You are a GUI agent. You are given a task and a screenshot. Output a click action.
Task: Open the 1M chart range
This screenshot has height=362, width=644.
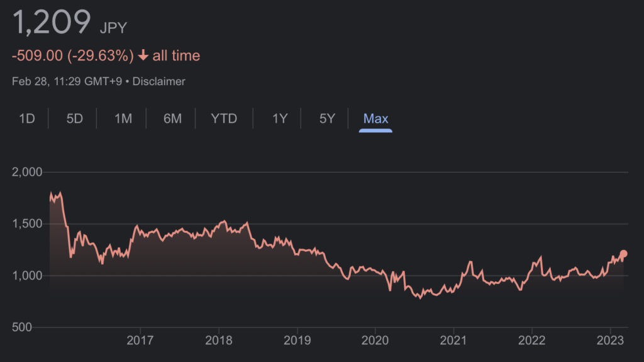tap(123, 118)
